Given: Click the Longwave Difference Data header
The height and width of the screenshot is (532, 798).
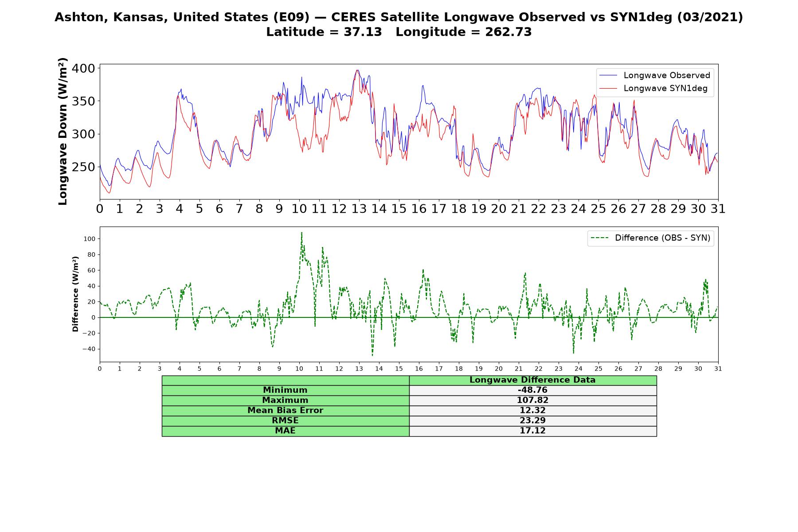Looking at the screenshot, I should pyautogui.click(x=532, y=380).
